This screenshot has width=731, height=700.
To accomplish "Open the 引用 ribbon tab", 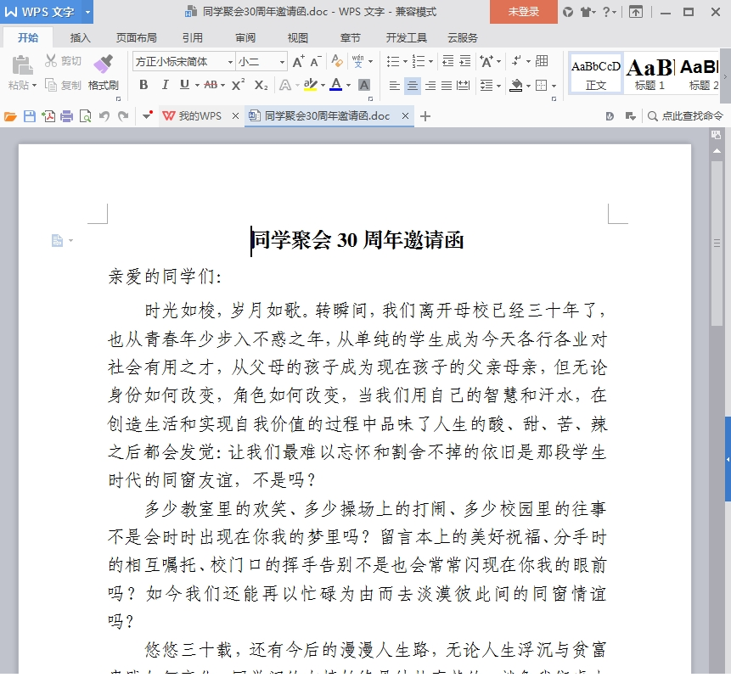I will pos(193,37).
